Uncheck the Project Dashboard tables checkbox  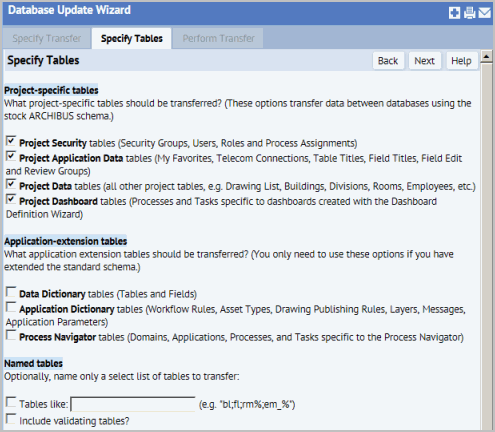11,199
